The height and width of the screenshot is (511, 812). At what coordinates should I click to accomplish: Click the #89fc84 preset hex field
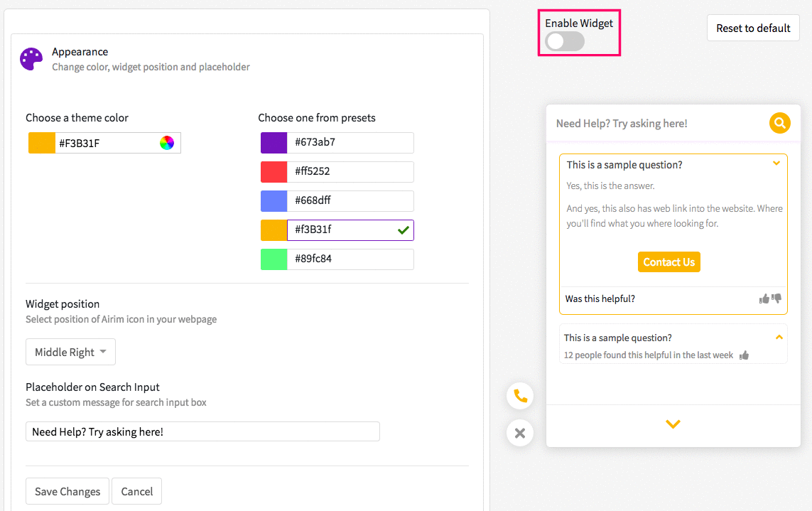(351, 259)
